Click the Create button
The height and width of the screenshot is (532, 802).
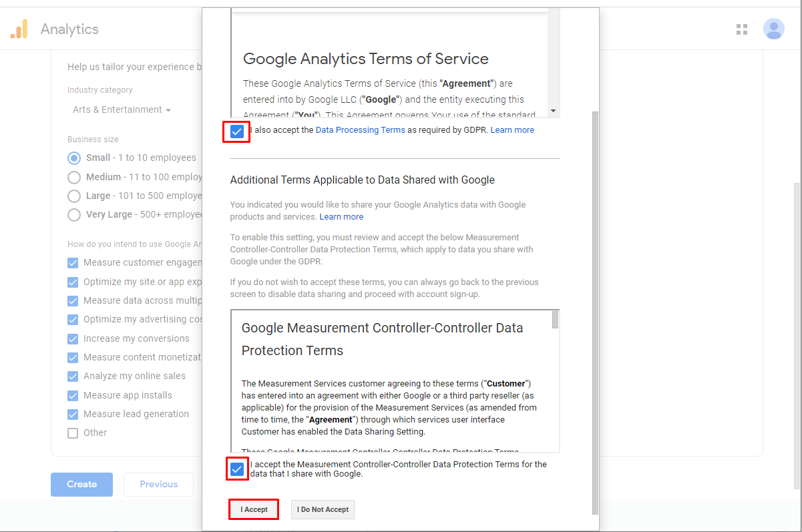pyautogui.click(x=81, y=485)
